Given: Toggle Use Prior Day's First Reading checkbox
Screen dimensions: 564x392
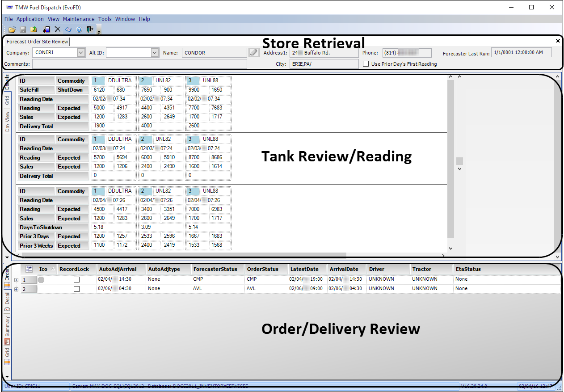Looking at the screenshot, I should tap(366, 64).
